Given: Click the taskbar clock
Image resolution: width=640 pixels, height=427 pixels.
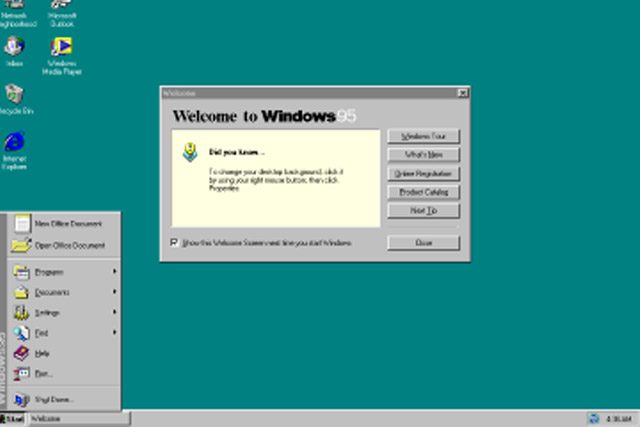Looking at the screenshot, I should [x=619, y=419].
